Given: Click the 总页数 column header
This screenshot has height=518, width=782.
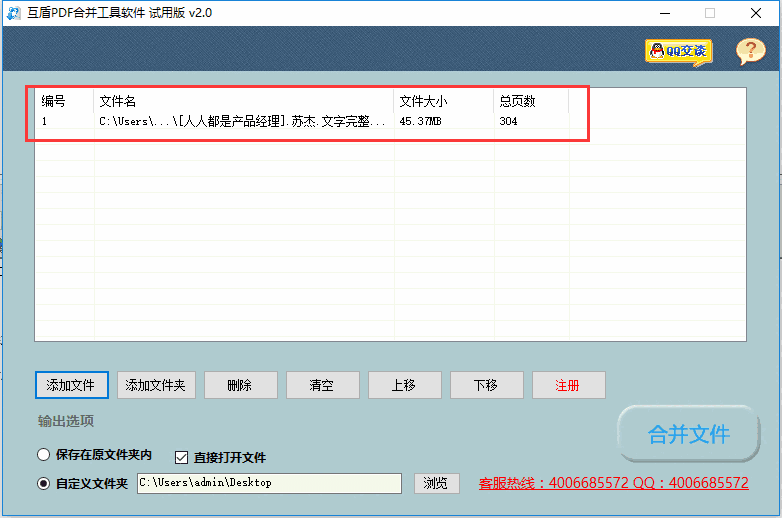Looking at the screenshot, I should [531, 101].
